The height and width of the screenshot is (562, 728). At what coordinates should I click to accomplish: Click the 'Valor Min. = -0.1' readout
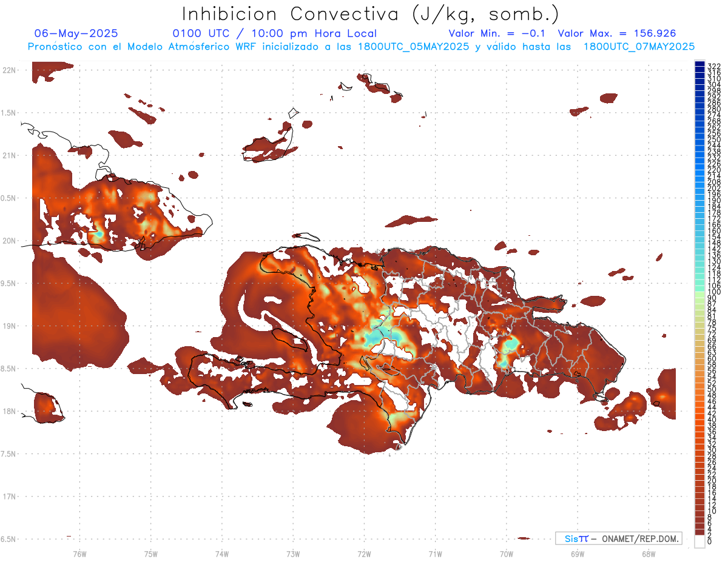tap(497, 33)
